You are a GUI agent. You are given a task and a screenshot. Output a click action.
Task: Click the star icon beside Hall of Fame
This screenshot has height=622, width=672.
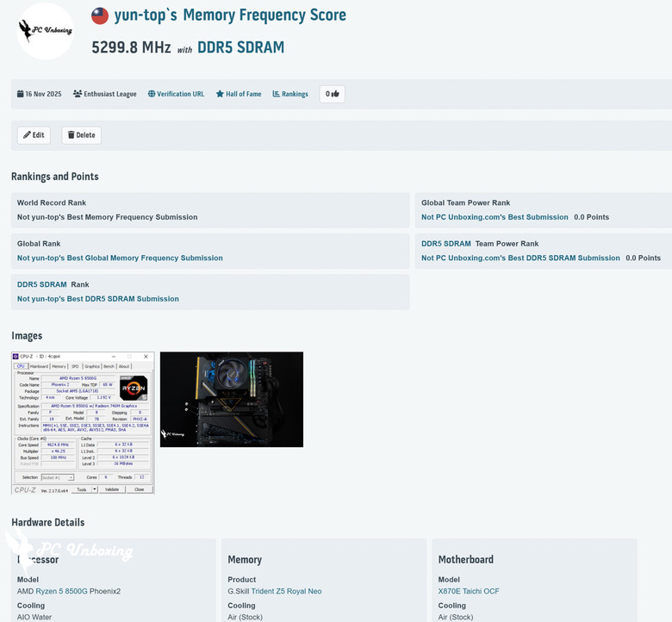220,94
